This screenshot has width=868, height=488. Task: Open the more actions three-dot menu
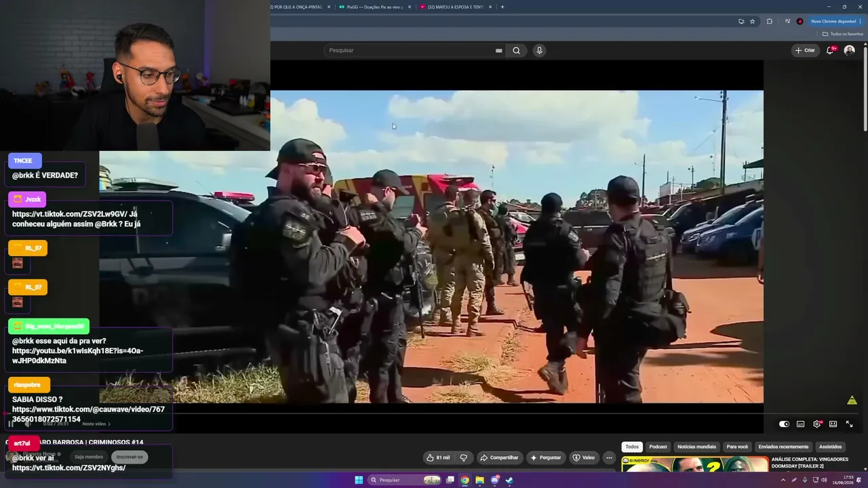pyautogui.click(x=609, y=457)
